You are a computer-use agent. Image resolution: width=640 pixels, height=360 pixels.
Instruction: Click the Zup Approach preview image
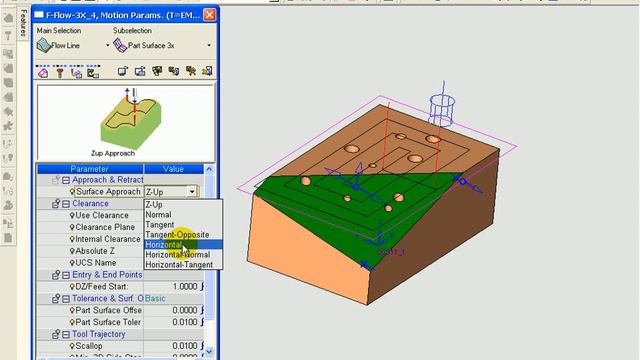pyautogui.click(x=126, y=122)
